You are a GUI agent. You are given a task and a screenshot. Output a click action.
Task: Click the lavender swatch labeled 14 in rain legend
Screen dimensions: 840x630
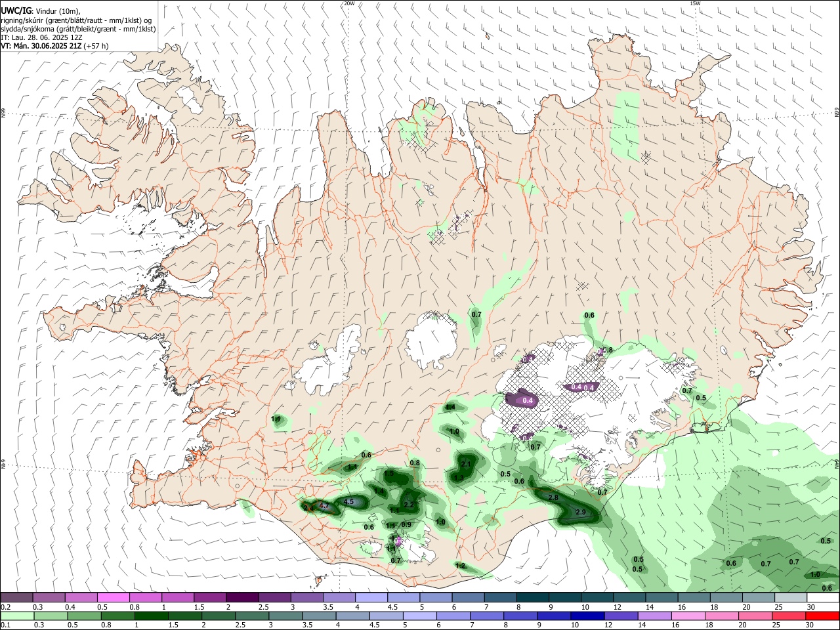point(654,616)
